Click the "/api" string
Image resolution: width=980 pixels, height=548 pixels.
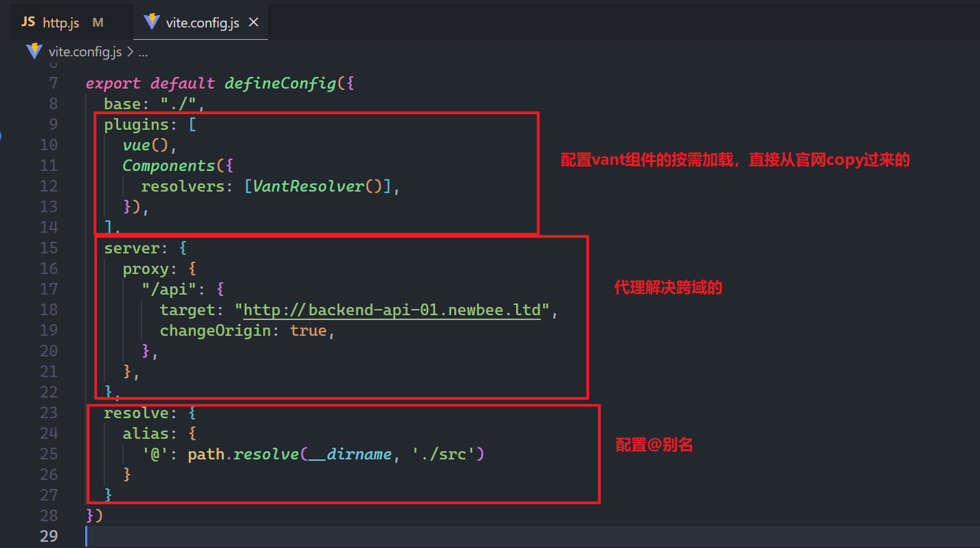point(168,289)
